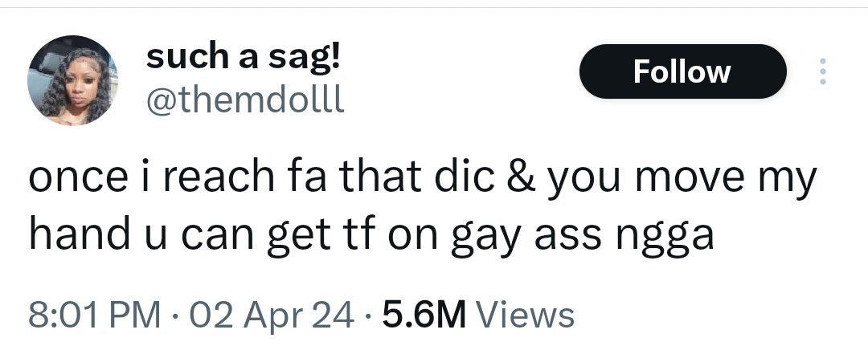View the 5.6M Views analytics

click(x=478, y=315)
